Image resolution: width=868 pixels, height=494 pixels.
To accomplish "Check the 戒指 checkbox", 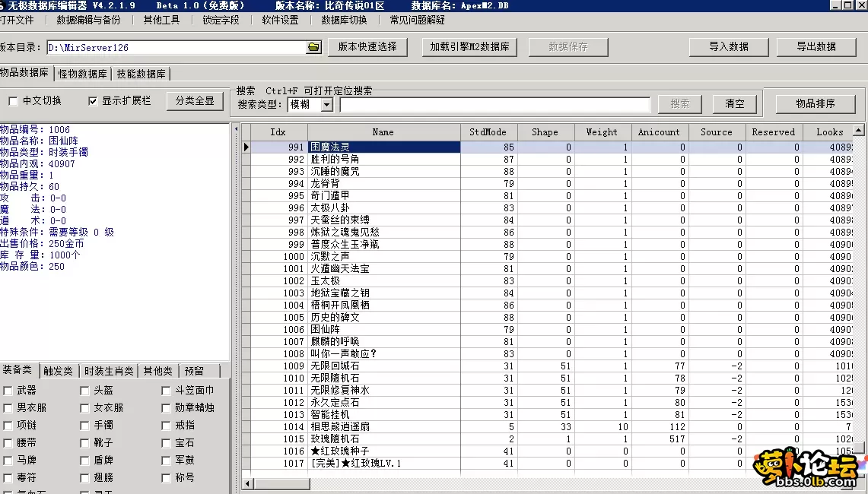I will (166, 426).
